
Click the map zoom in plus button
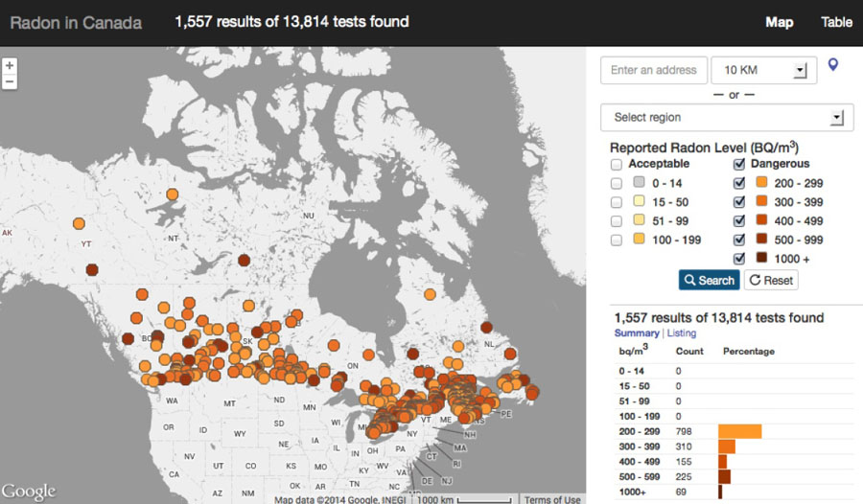[x=10, y=66]
